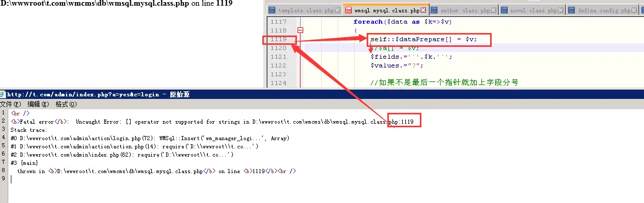Close the author.class.php tab
Image resolution: width=644 pixels, height=203 pixels.
(494, 10)
